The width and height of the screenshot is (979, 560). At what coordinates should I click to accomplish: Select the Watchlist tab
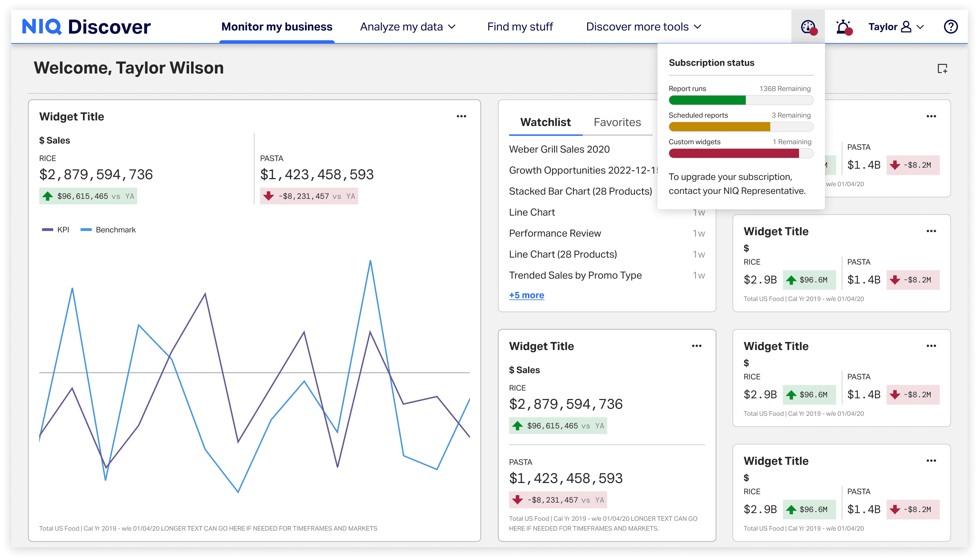pos(545,122)
